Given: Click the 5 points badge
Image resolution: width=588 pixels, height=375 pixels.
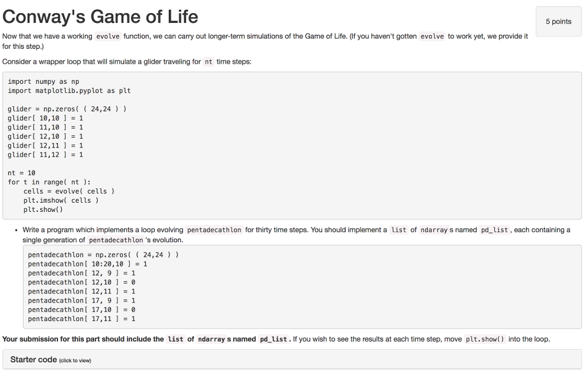Looking at the screenshot, I should point(558,21).
